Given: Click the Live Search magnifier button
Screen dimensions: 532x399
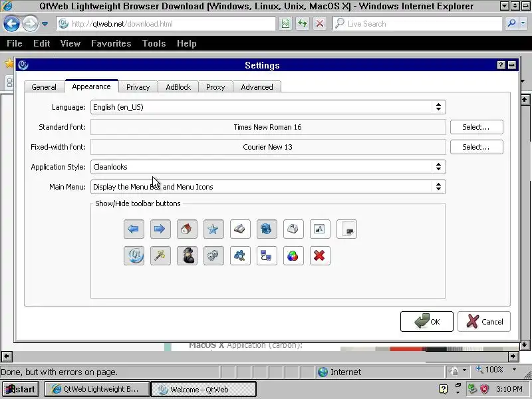Looking at the screenshot, I should pos(511,24).
